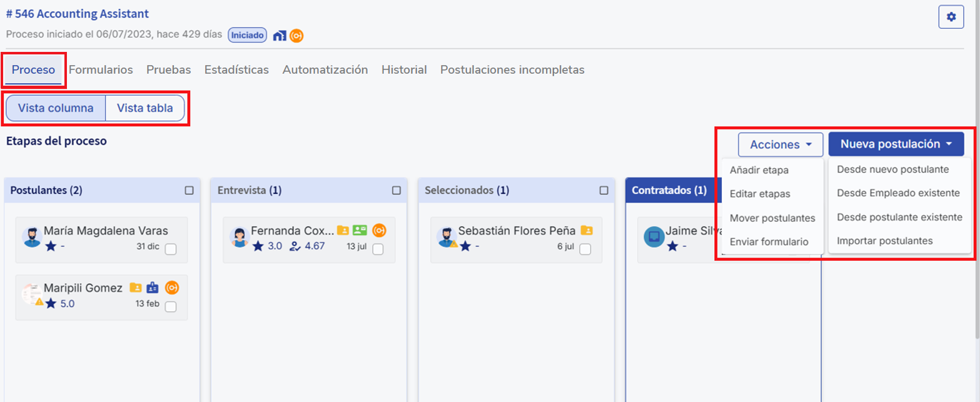Screen dimensions: 980x402
Task: Click Fernanda Cox's green contact card icon
Action: pyautogui.click(x=359, y=230)
